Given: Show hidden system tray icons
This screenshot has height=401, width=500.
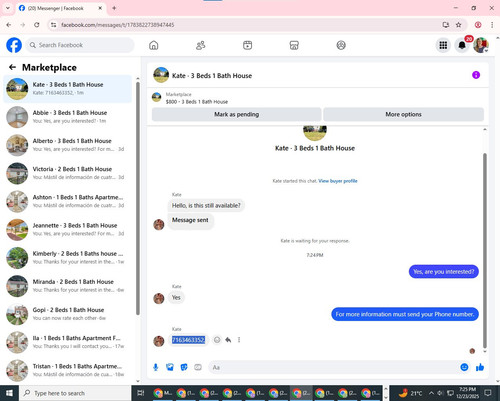Looking at the screenshot, I should pos(431,393).
